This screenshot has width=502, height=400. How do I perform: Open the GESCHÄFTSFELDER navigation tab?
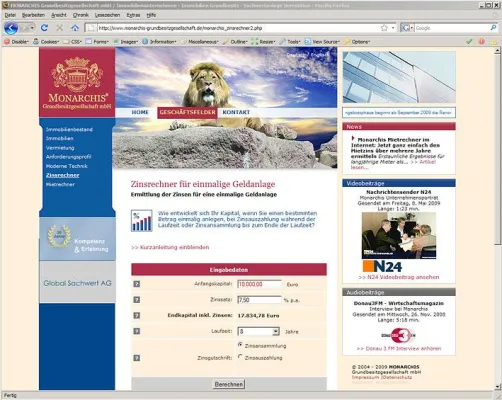pos(187,112)
